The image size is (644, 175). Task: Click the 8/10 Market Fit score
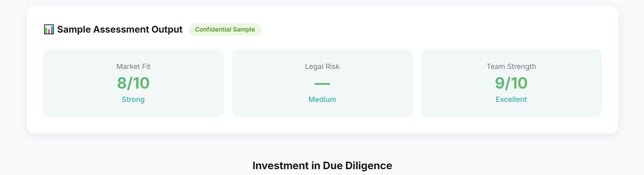tap(133, 83)
